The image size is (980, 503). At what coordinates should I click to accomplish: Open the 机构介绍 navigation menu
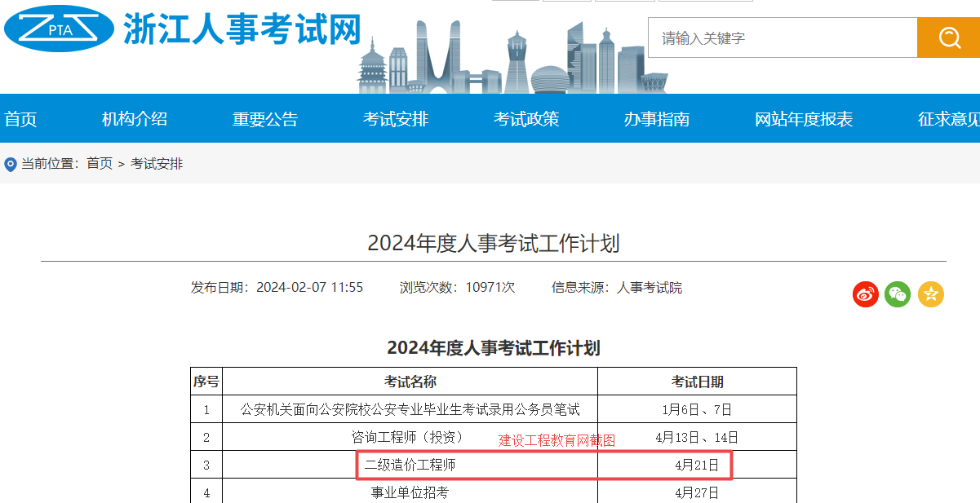point(134,118)
